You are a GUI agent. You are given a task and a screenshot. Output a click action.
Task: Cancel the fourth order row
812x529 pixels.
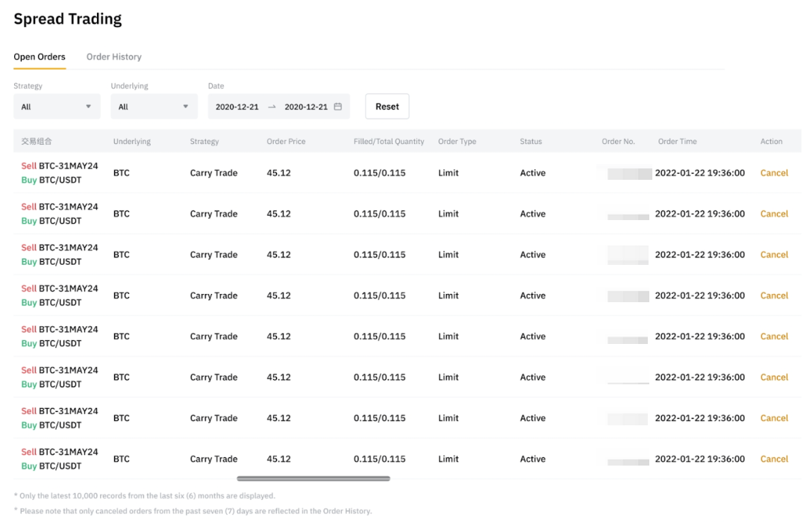[x=774, y=296]
